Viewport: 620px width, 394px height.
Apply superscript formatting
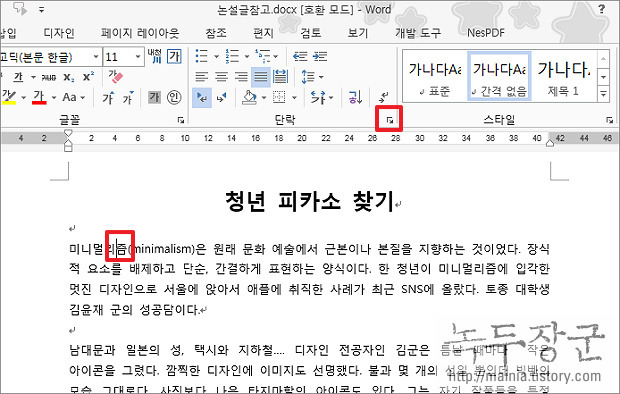[x=89, y=77]
